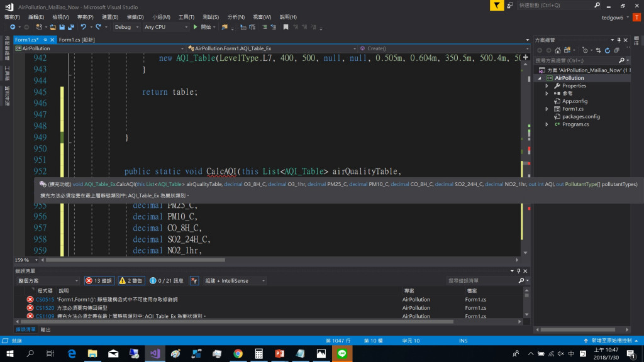Open the feedback icon beside Quick Launch

[x=510, y=5]
